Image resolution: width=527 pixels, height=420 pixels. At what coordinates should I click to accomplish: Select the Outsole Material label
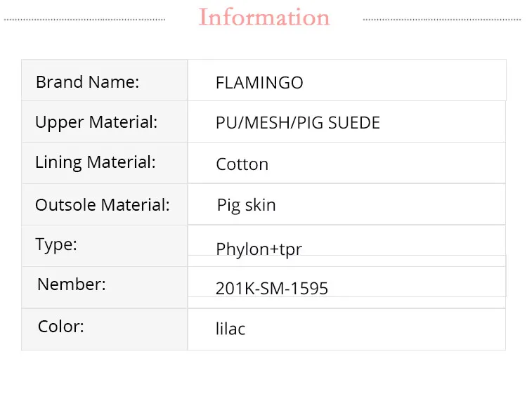click(103, 205)
